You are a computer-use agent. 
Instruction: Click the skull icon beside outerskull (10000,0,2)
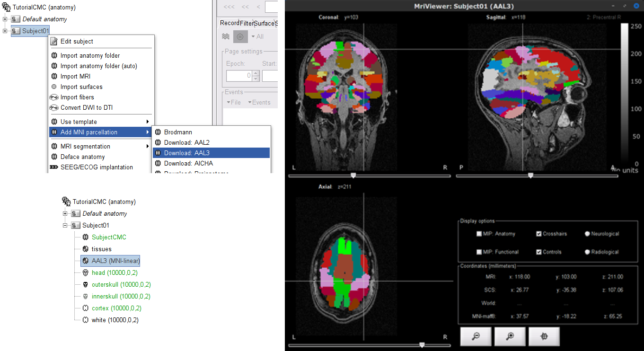click(85, 284)
